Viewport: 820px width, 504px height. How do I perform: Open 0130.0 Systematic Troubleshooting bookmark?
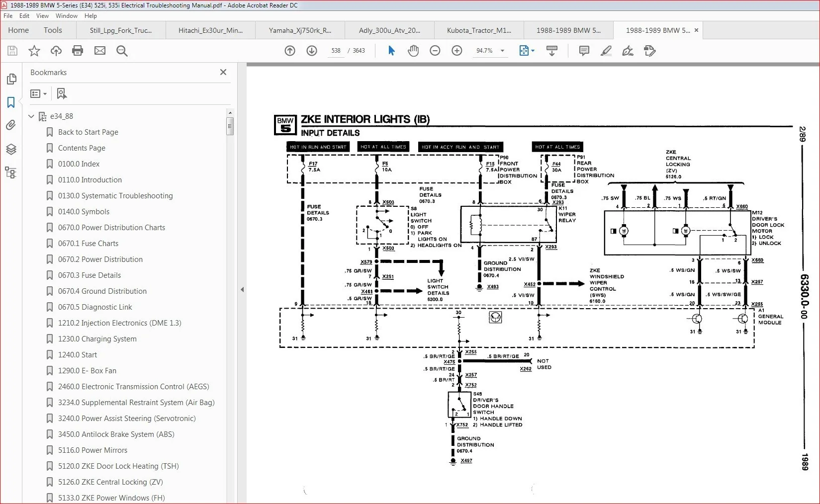coord(115,196)
